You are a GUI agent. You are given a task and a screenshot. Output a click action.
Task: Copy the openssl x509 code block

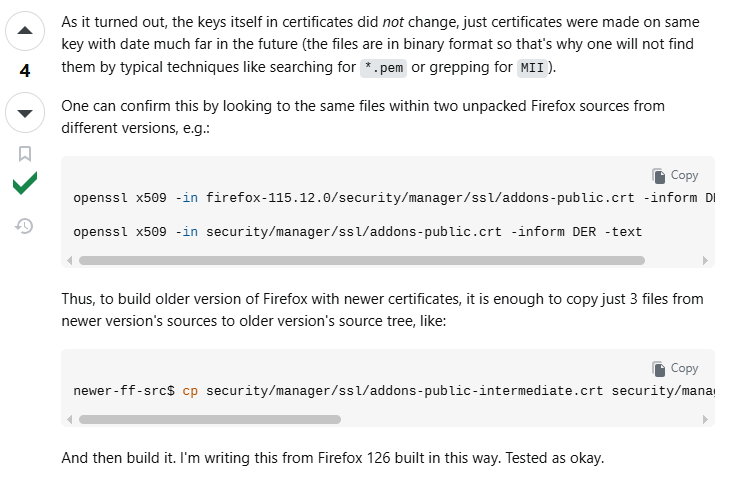click(675, 175)
